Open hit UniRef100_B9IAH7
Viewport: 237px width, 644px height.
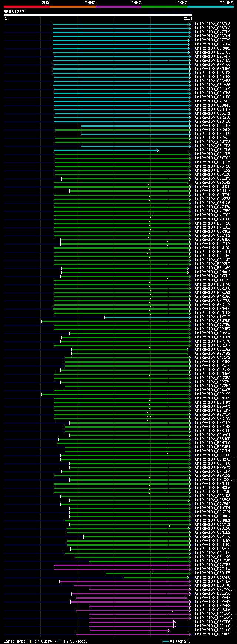[213, 57]
